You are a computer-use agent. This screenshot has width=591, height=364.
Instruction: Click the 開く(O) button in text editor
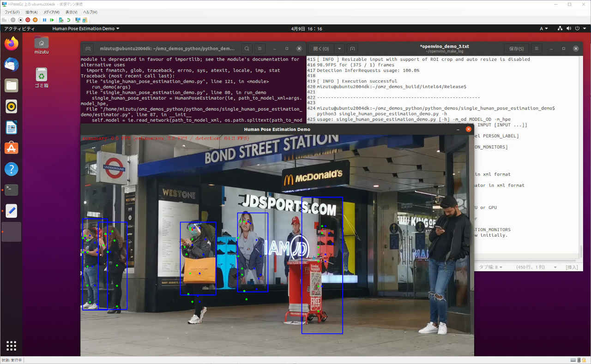pos(321,48)
